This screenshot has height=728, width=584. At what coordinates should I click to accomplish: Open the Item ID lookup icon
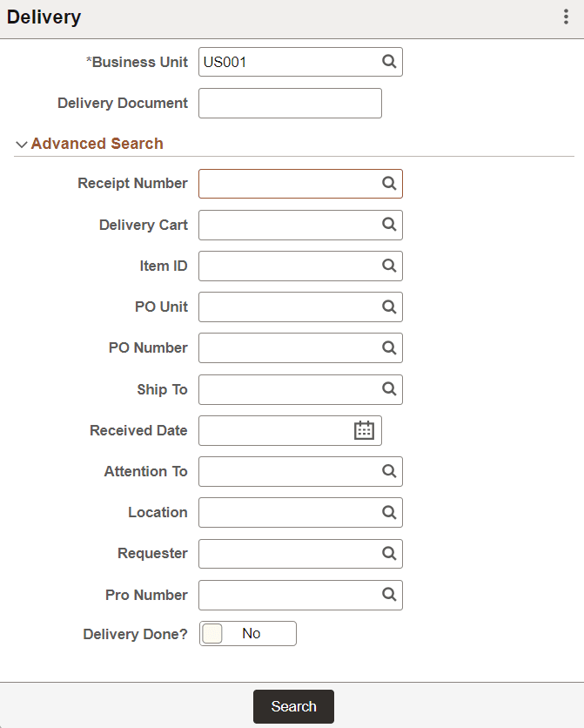pos(388,266)
